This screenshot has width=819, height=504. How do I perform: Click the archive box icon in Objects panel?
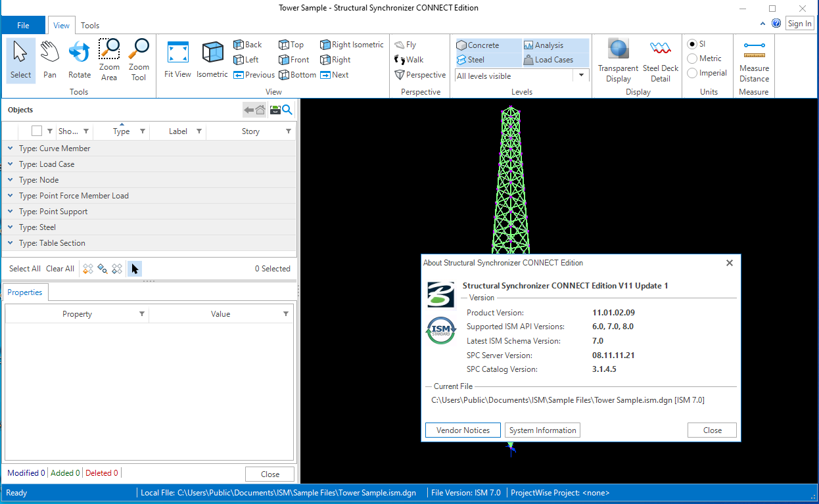[x=275, y=110]
